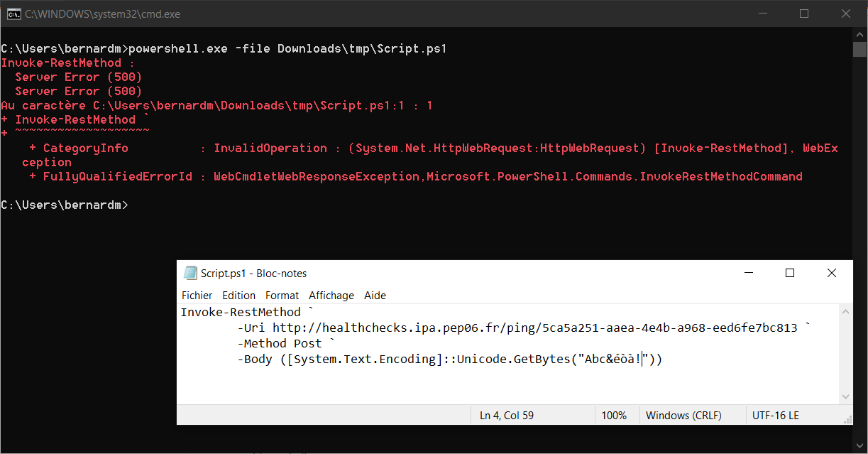This screenshot has height=454, width=868.
Task: Click the scroll-down arrow of the Notepad scrollbar
Action: tap(845, 396)
